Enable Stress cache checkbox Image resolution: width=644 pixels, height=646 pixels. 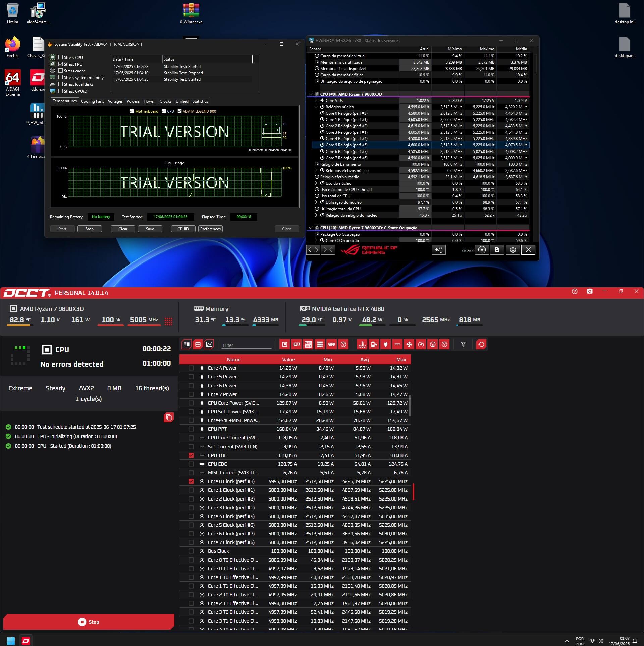coord(61,71)
